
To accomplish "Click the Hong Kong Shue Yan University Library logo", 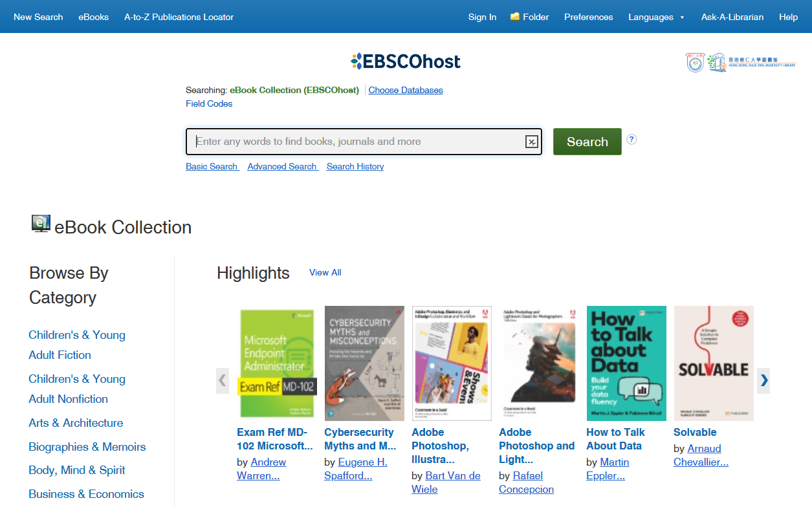I will click(740, 62).
